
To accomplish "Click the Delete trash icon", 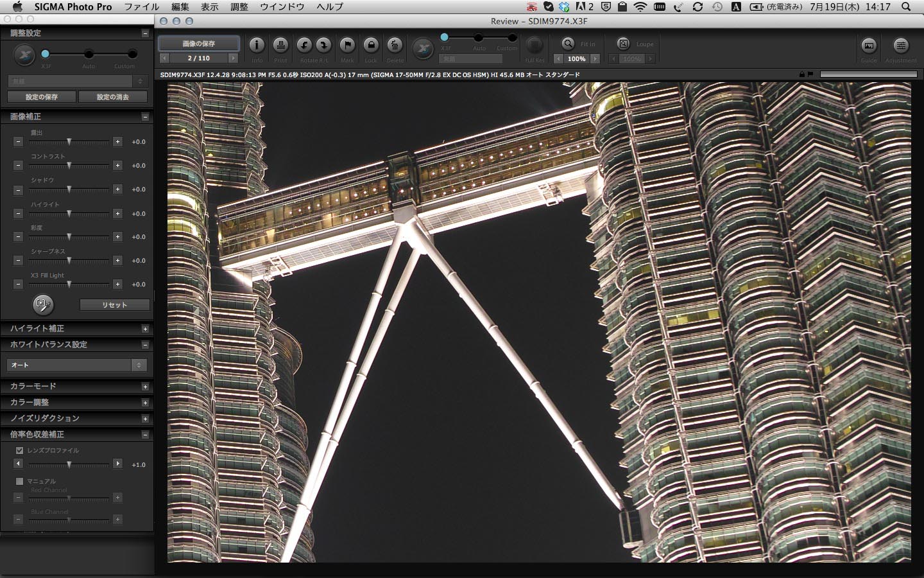I will click(x=395, y=45).
